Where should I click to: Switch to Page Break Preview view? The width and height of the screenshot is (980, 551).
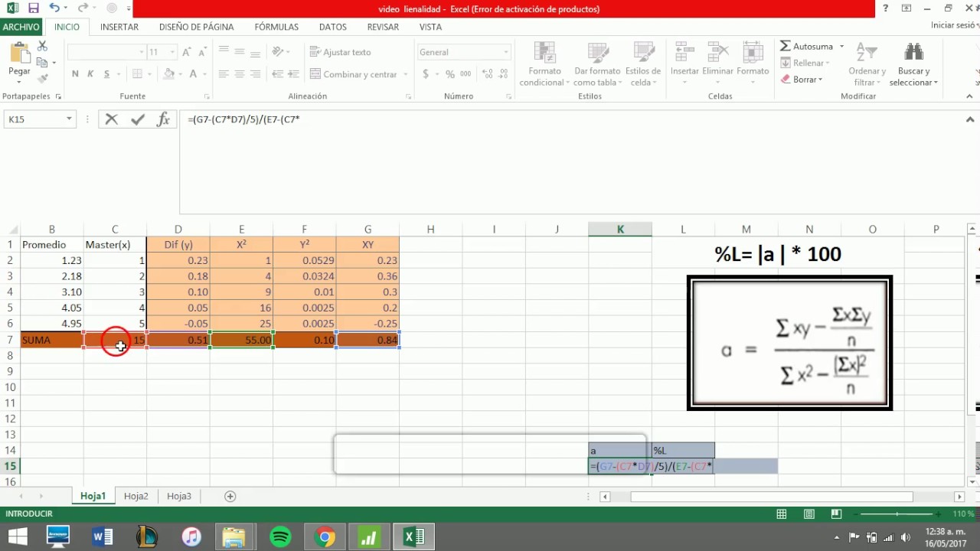point(837,514)
